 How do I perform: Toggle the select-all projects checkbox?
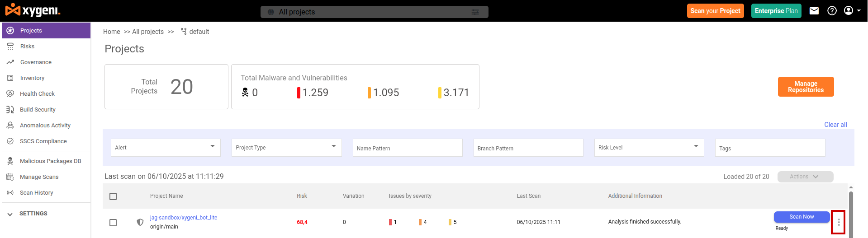pyautogui.click(x=113, y=196)
